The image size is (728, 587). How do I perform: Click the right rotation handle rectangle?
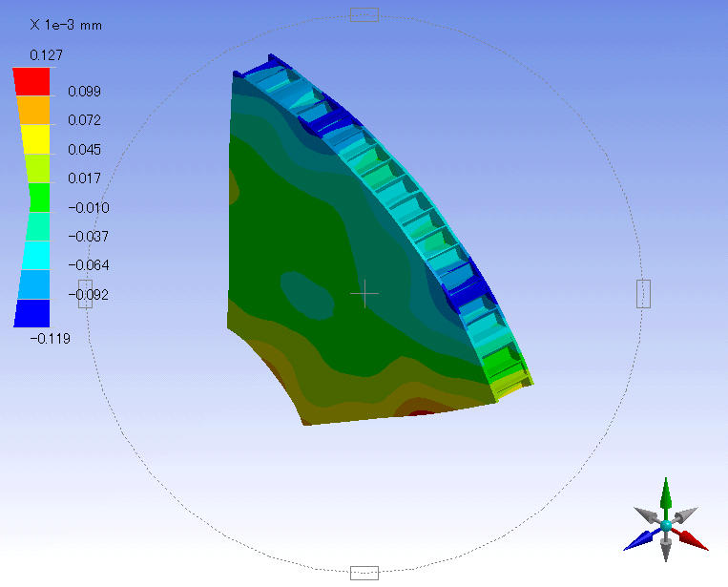[643, 294]
